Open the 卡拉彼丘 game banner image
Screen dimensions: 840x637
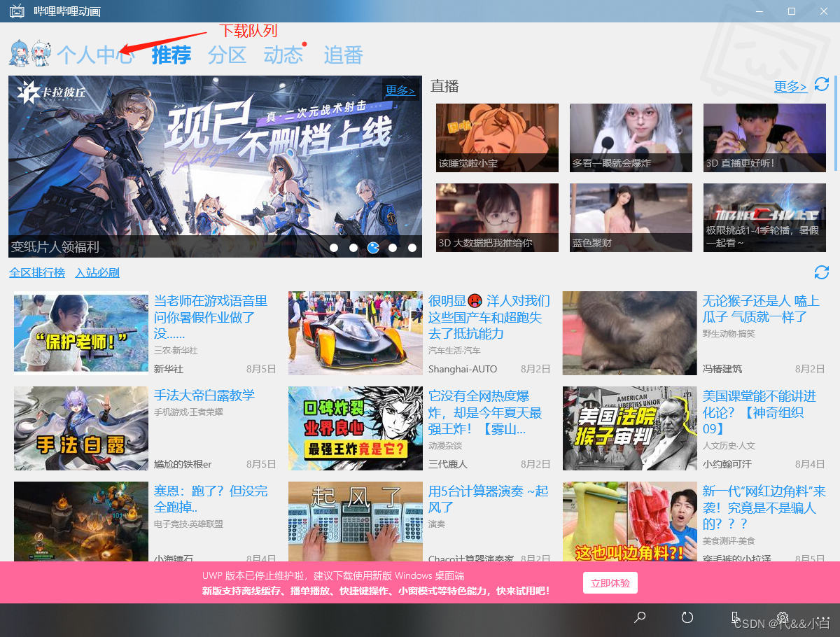point(215,167)
